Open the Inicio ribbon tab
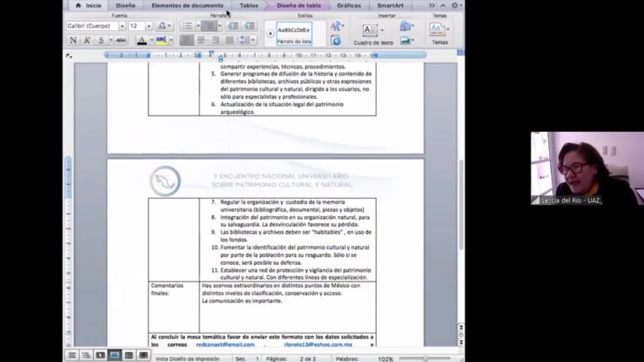644x362 pixels. point(88,5)
